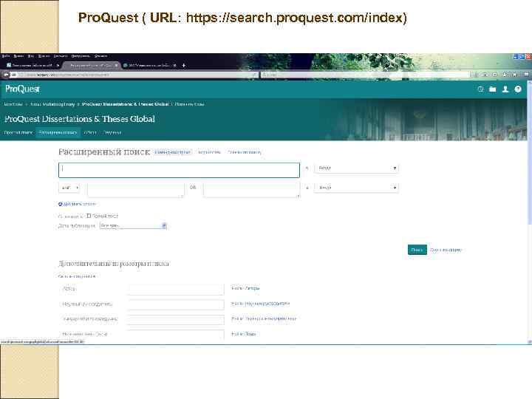Close the first browser tab
The image size is (532, 399).
coord(58,65)
